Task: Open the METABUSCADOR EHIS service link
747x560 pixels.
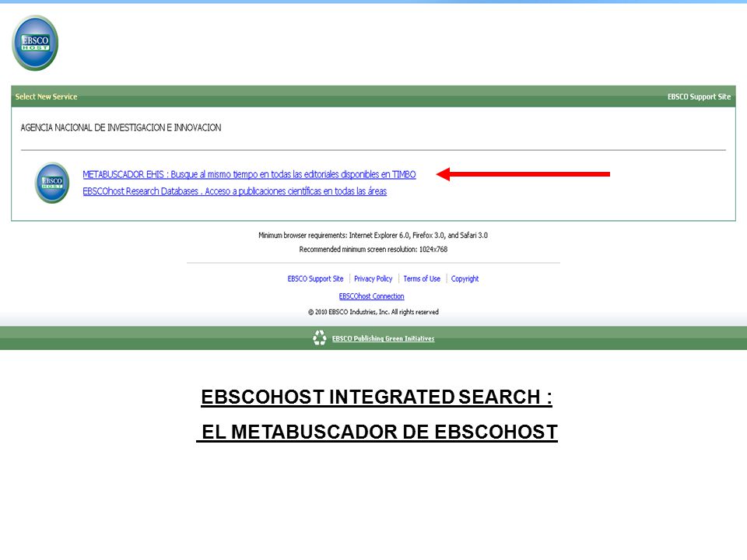Action: [x=249, y=174]
